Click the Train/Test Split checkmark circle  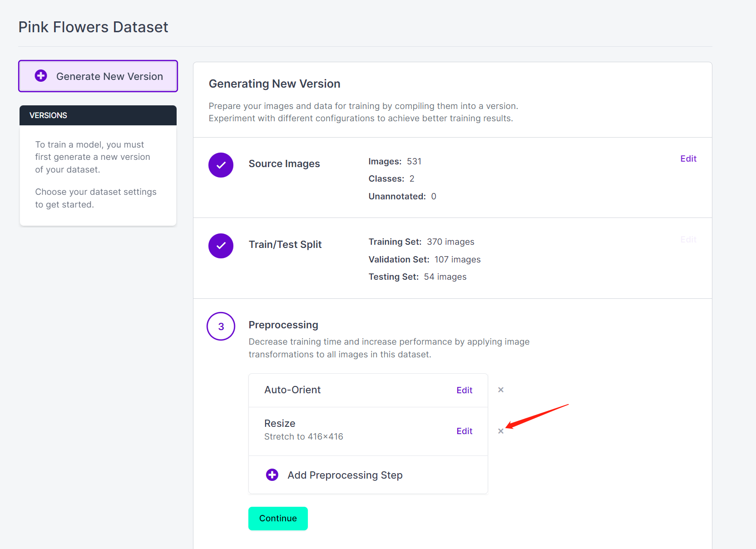pyautogui.click(x=221, y=246)
